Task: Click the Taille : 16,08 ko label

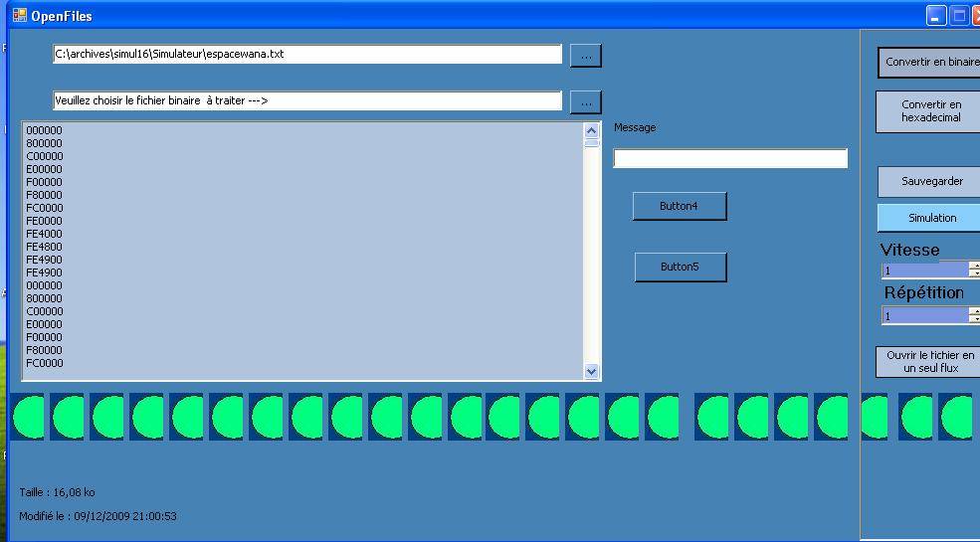Action: click(x=58, y=492)
